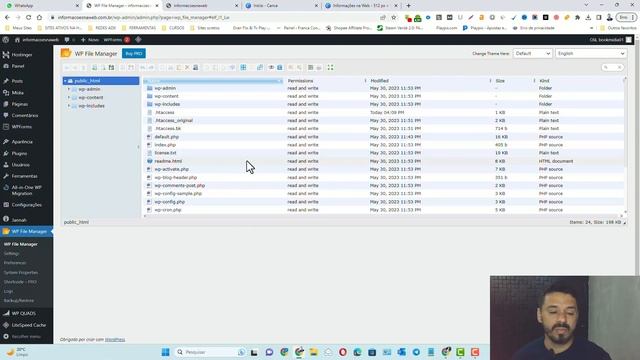Click the fullscreen icon in the file manager toolbar

pyautogui.click(x=330, y=67)
